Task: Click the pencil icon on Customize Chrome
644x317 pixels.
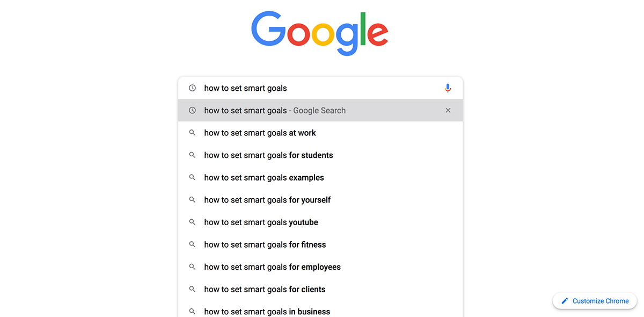Action: 564,301
